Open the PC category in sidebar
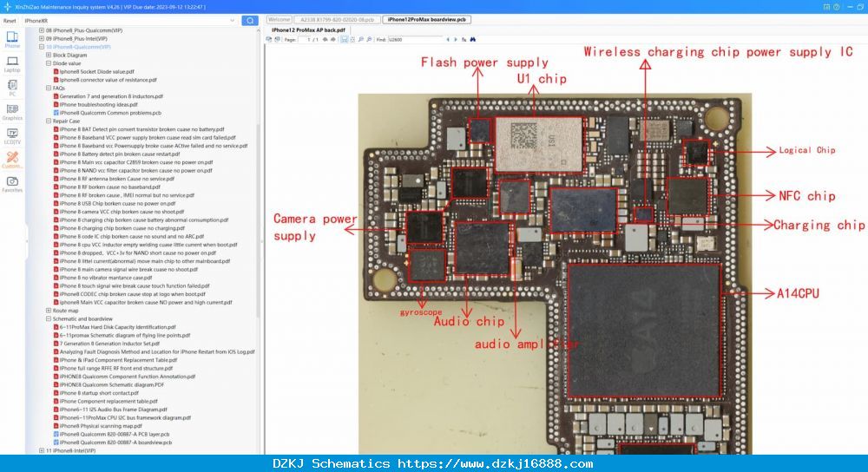 pyautogui.click(x=12, y=88)
